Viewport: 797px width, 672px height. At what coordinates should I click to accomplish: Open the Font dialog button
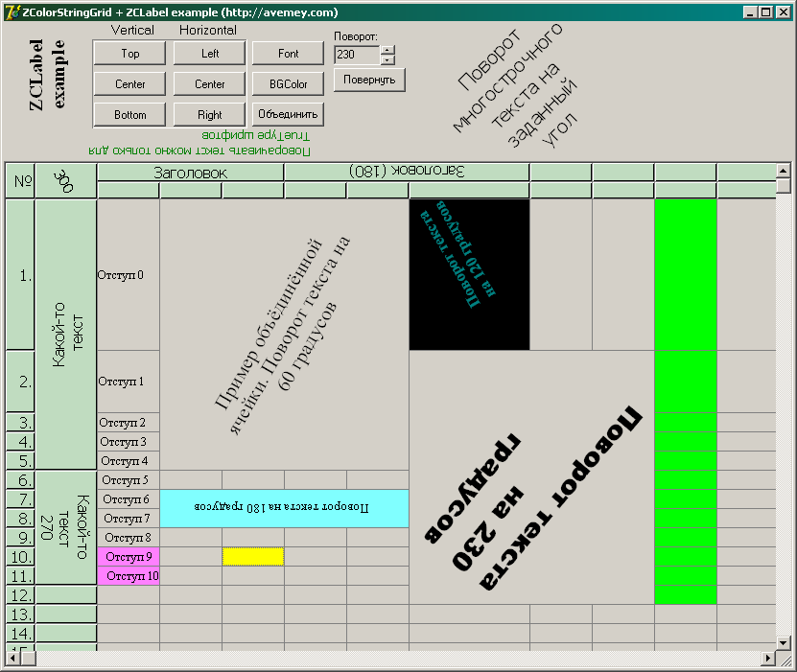pos(288,54)
